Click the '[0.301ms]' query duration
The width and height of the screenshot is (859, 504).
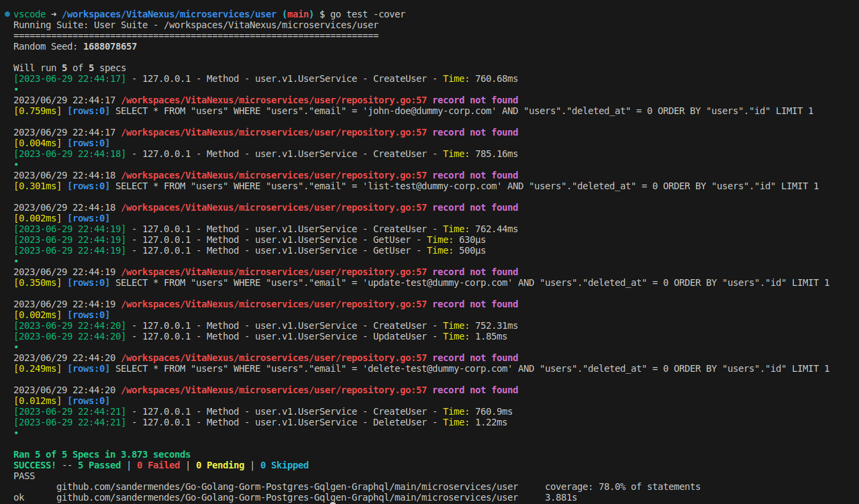tap(38, 186)
